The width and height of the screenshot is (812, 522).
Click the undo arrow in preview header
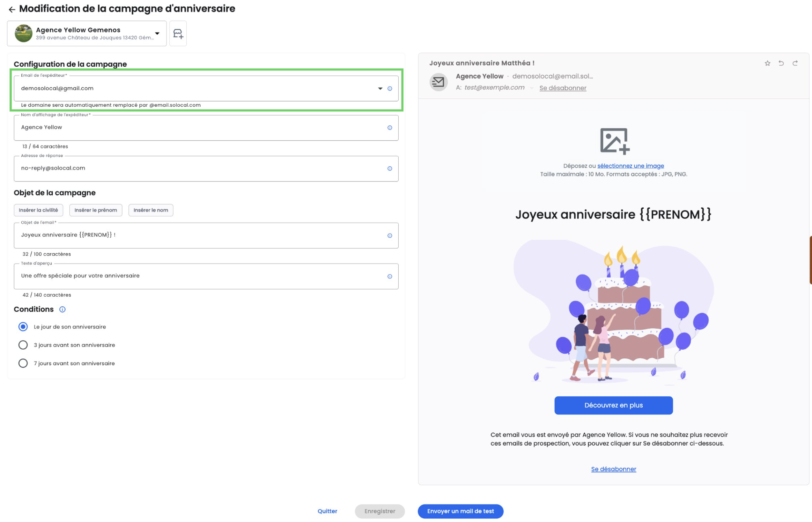tap(781, 63)
